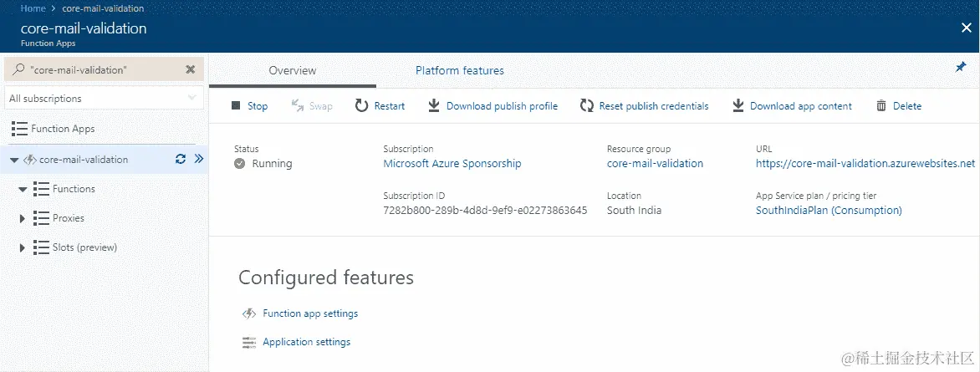
Task: Select Functions in the tree
Action: [x=74, y=189]
